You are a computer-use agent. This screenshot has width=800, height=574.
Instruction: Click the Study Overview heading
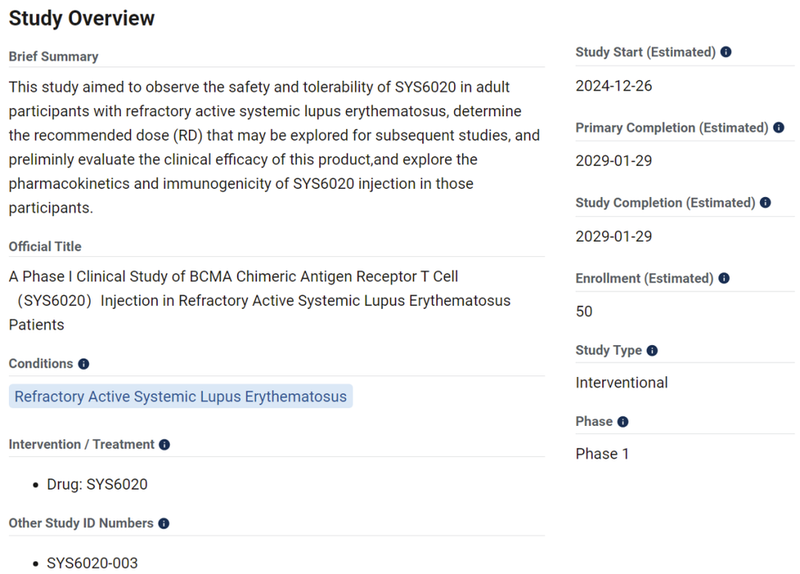point(82,18)
